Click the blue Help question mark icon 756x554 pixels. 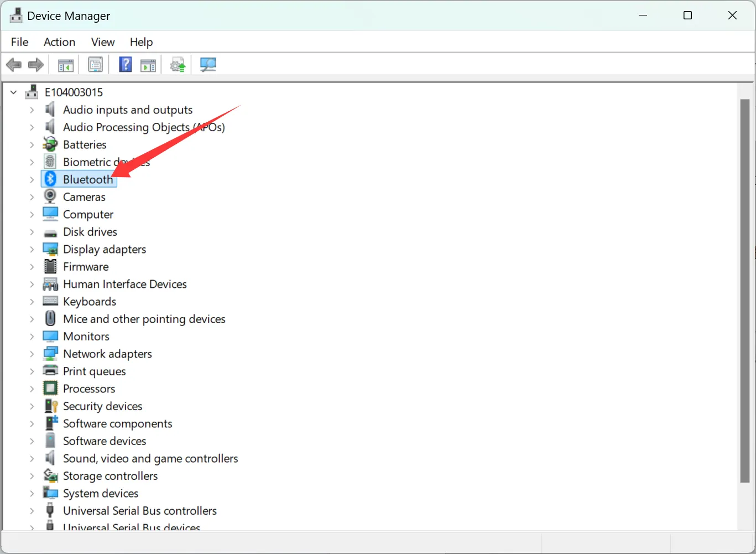point(126,64)
